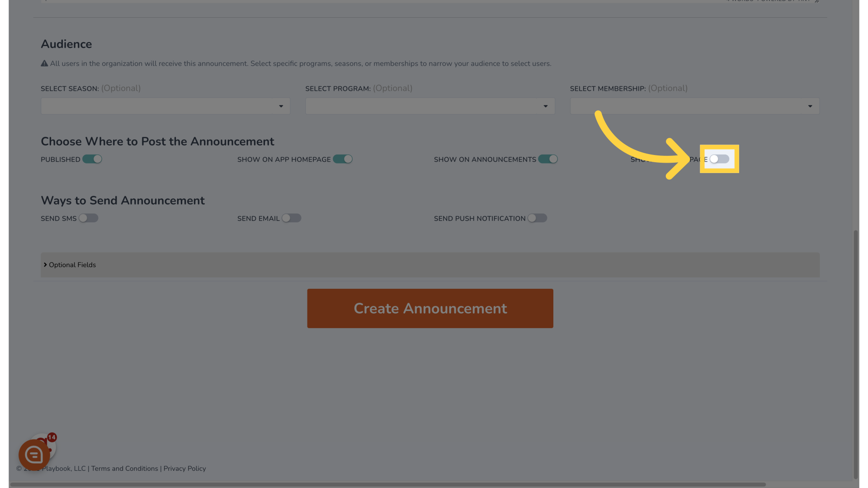The image size is (868, 488).
Task: Open the Terms and Conditions link
Action: [125, 469]
